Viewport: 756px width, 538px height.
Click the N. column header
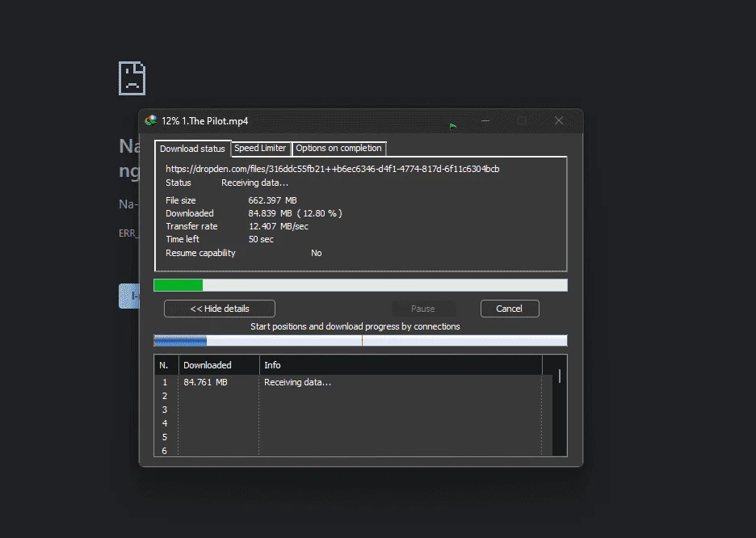tap(166, 365)
